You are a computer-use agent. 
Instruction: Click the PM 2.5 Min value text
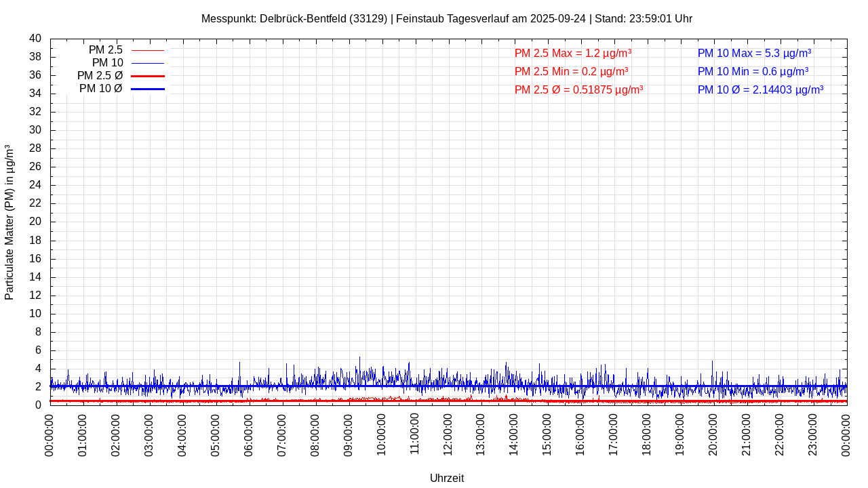tap(571, 72)
